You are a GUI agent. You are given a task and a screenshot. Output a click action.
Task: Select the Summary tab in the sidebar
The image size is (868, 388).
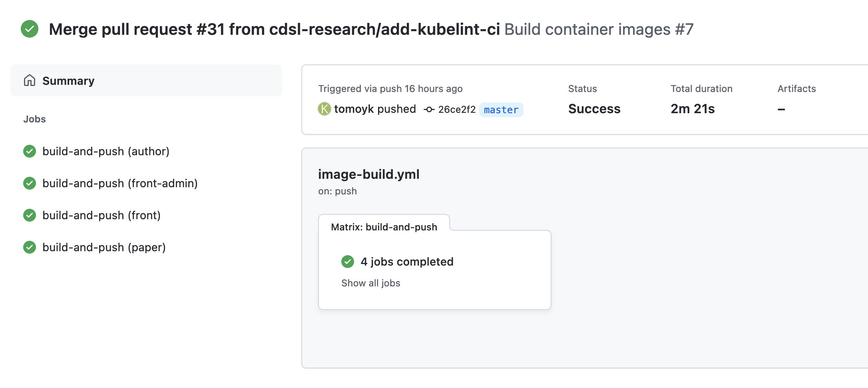click(x=68, y=80)
